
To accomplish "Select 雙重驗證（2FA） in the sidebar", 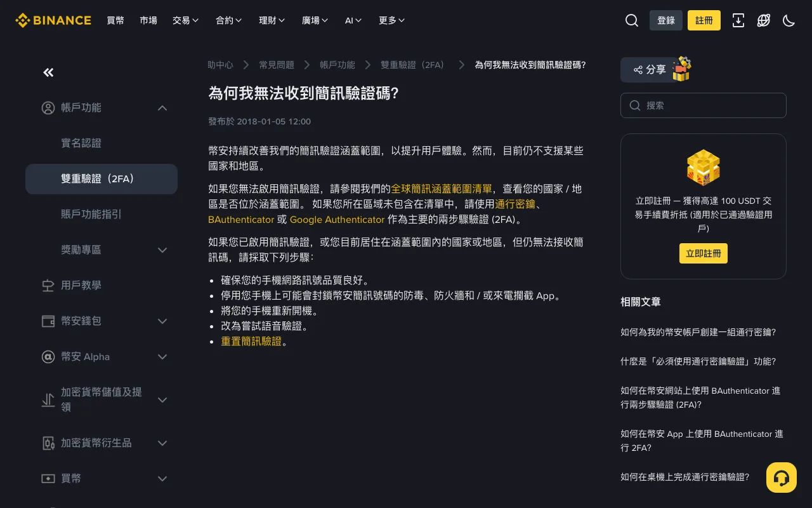I will click(101, 179).
